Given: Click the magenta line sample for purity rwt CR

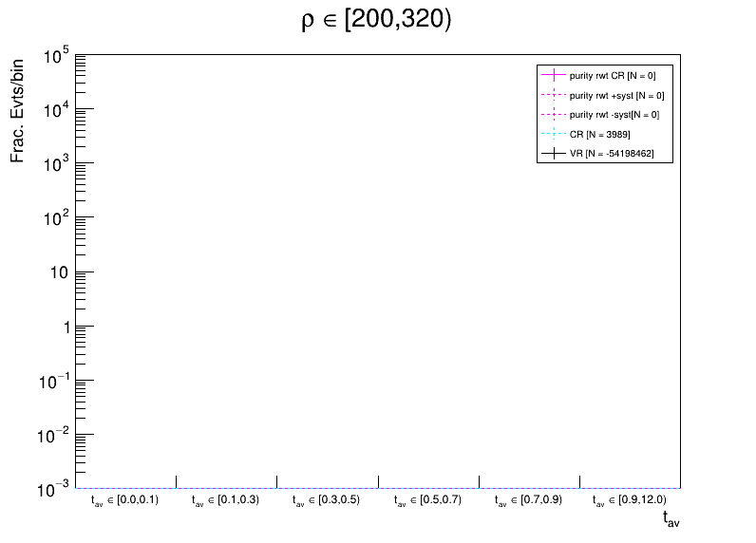Looking at the screenshot, I should pos(553,75).
